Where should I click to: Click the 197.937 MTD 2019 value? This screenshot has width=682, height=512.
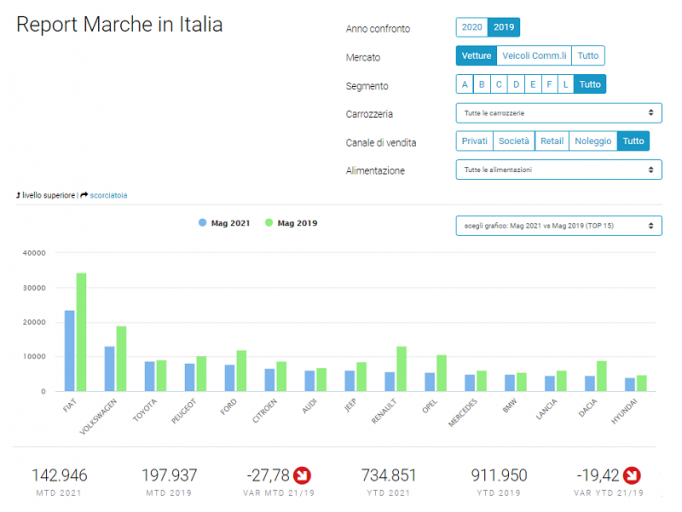click(170, 475)
